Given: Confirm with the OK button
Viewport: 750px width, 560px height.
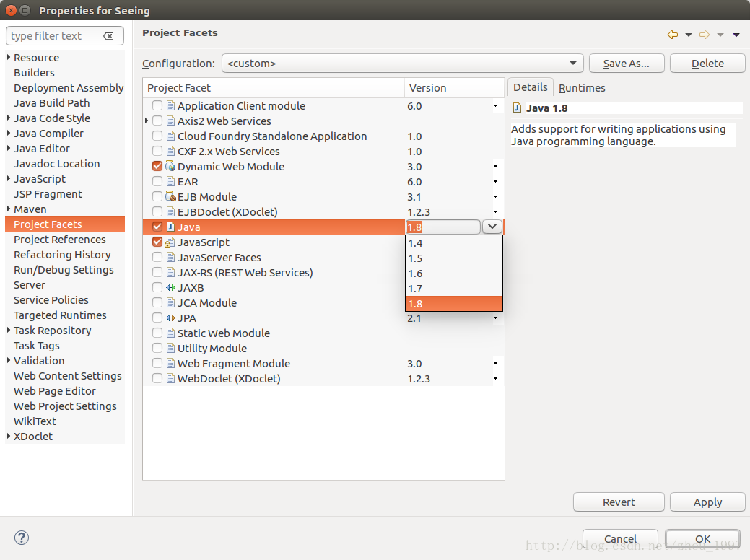Looking at the screenshot, I should click(x=702, y=539).
